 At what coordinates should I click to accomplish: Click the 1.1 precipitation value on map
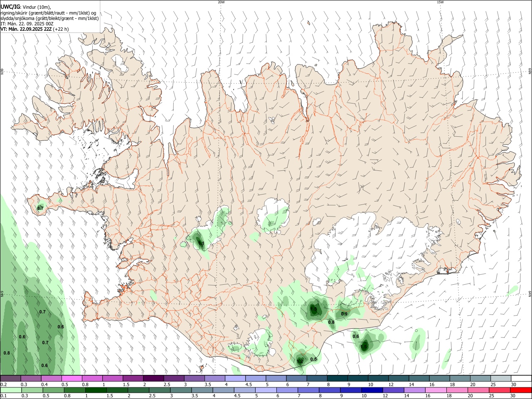tap(201, 244)
